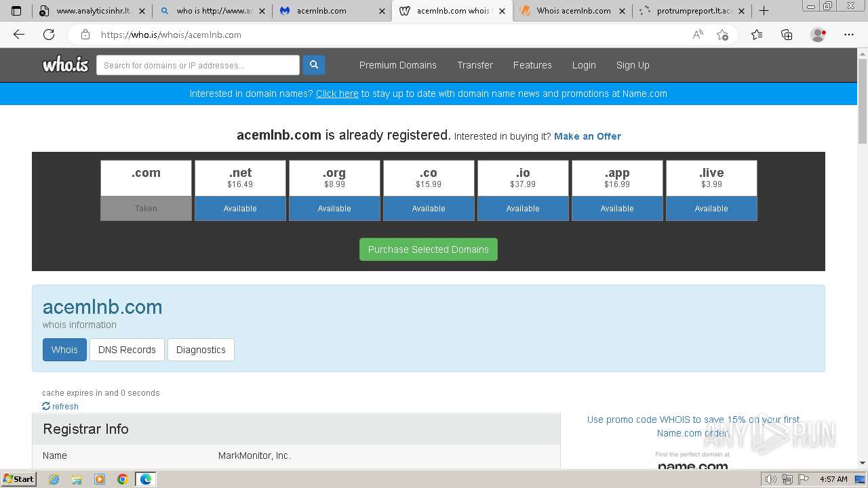
Task: Open the read aloud icon in address bar
Action: pyautogui.click(x=698, y=35)
